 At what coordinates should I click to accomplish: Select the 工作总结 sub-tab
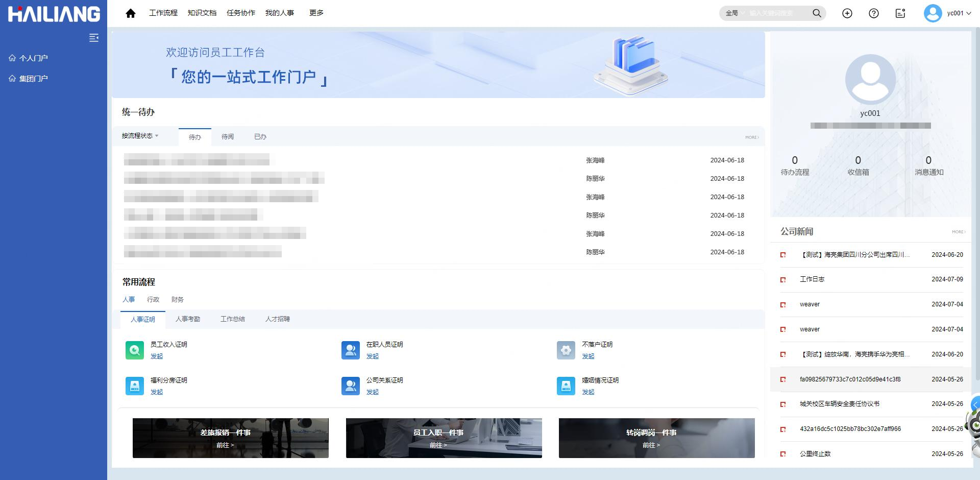pos(233,319)
